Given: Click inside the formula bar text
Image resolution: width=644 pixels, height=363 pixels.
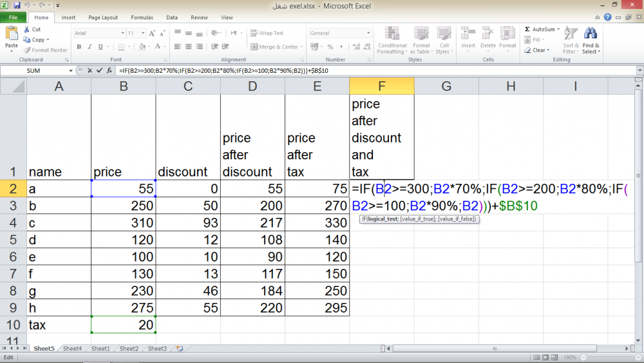Looking at the screenshot, I should click(224, 71).
